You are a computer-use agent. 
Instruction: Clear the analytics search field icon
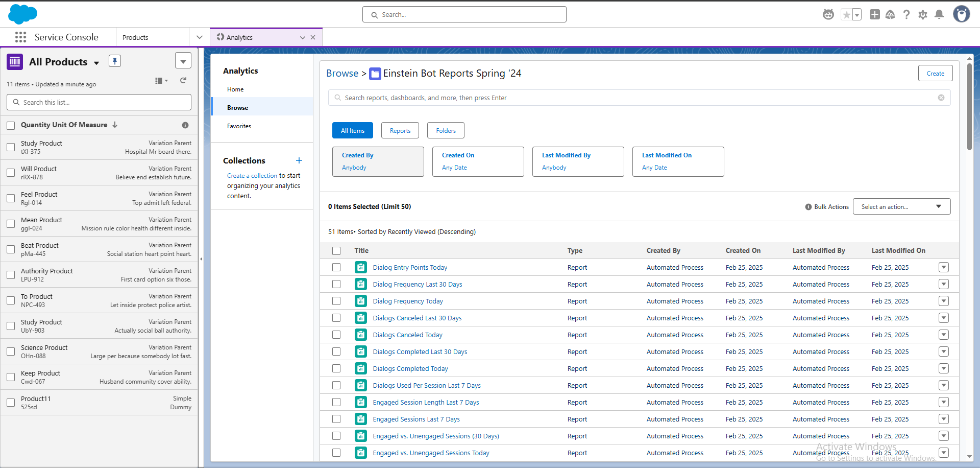(x=941, y=98)
